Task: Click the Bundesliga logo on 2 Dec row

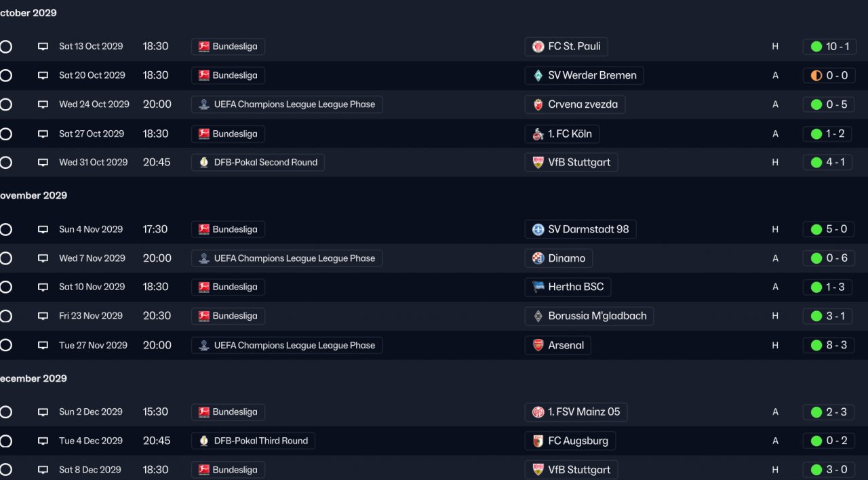Action: (x=204, y=412)
